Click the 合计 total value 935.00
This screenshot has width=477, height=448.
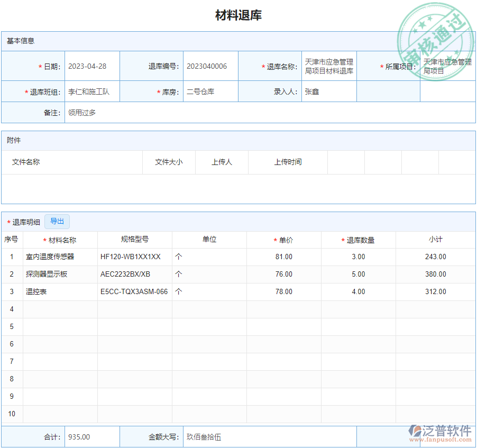(x=79, y=437)
